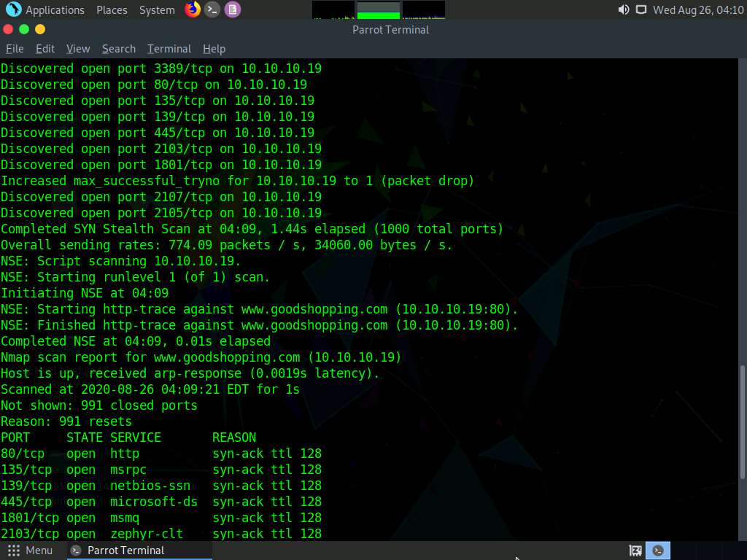Viewport: 747px width, 560px height.
Task: Click the '445/tcp open microsoft-ds' row
Action: click(x=161, y=502)
